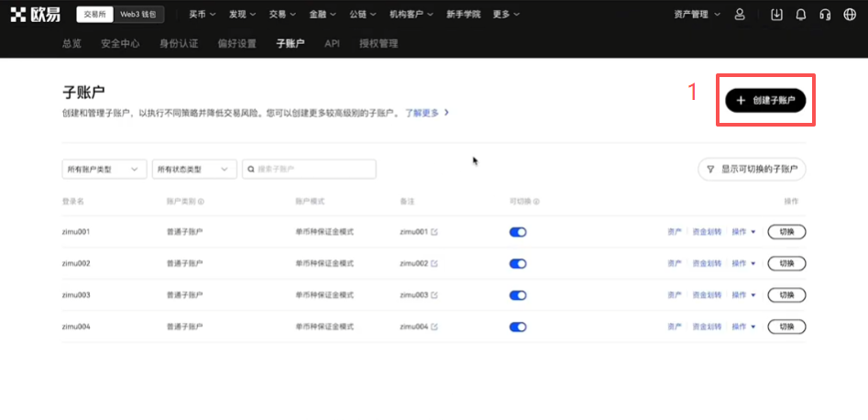Open the notifications bell
The height and width of the screenshot is (420, 868).
(x=800, y=15)
